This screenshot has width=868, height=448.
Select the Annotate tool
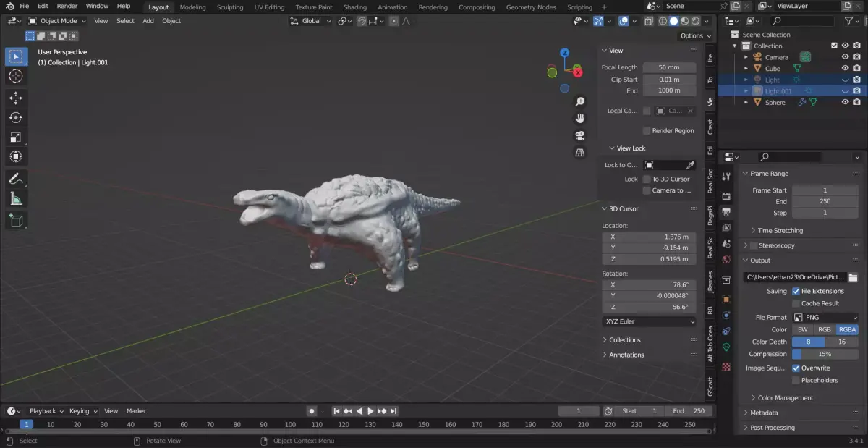tap(16, 178)
